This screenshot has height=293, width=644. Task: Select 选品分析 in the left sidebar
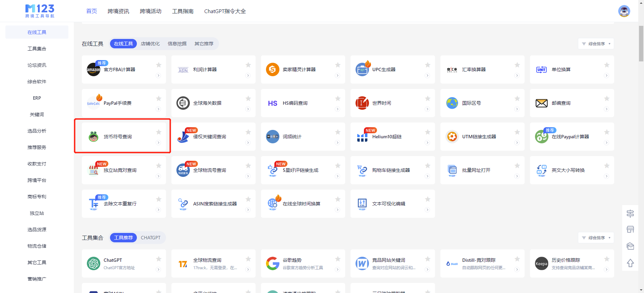click(37, 131)
